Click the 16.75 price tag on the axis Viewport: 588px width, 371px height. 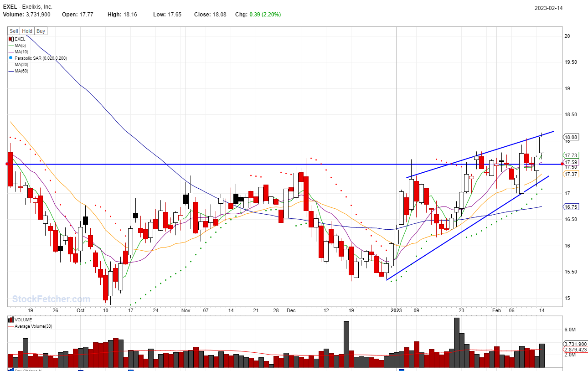click(x=571, y=206)
